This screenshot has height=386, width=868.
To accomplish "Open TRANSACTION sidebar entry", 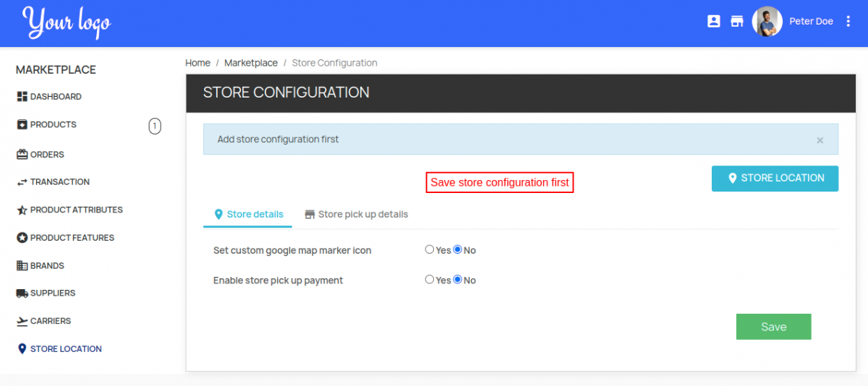I will (x=60, y=182).
